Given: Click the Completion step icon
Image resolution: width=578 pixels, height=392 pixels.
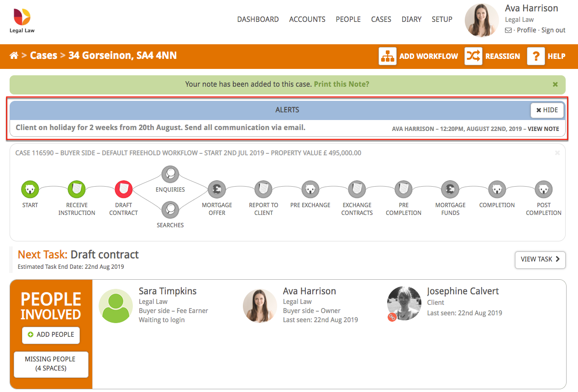Looking at the screenshot, I should coord(497,189).
